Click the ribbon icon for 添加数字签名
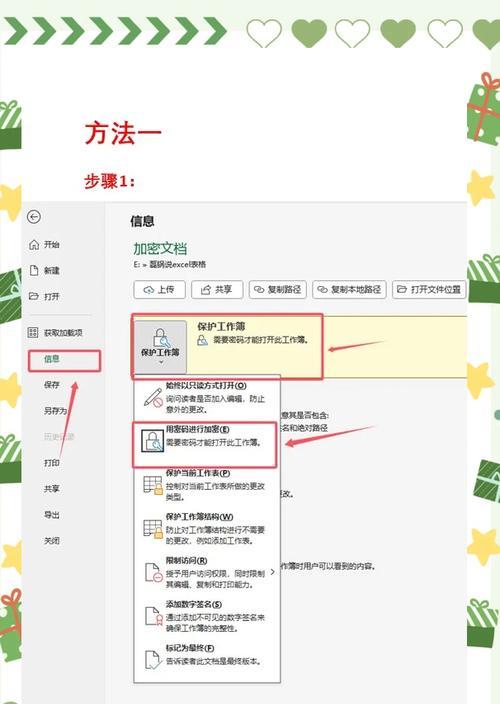Image resolution: width=500 pixels, height=704 pixels. coord(153,616)
